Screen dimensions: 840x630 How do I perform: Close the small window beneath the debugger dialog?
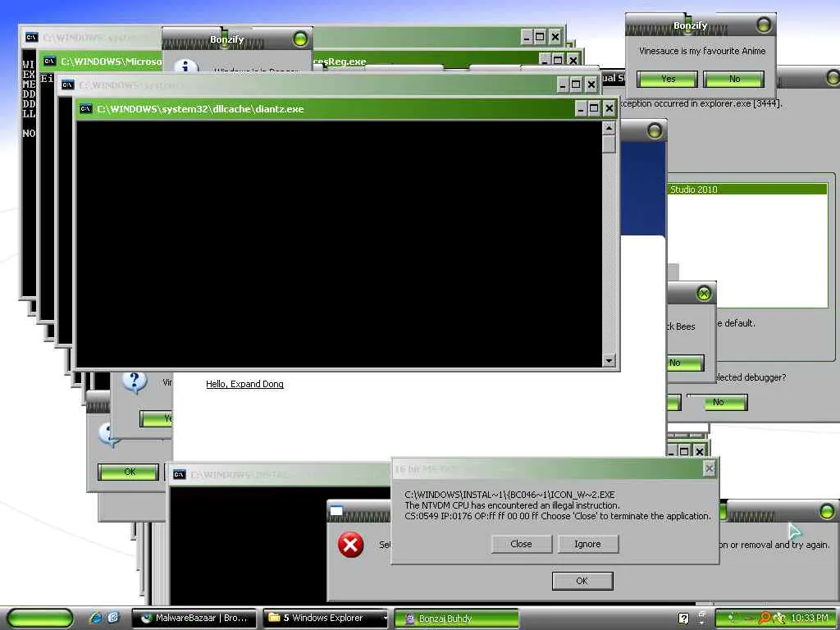click(699, 451)
